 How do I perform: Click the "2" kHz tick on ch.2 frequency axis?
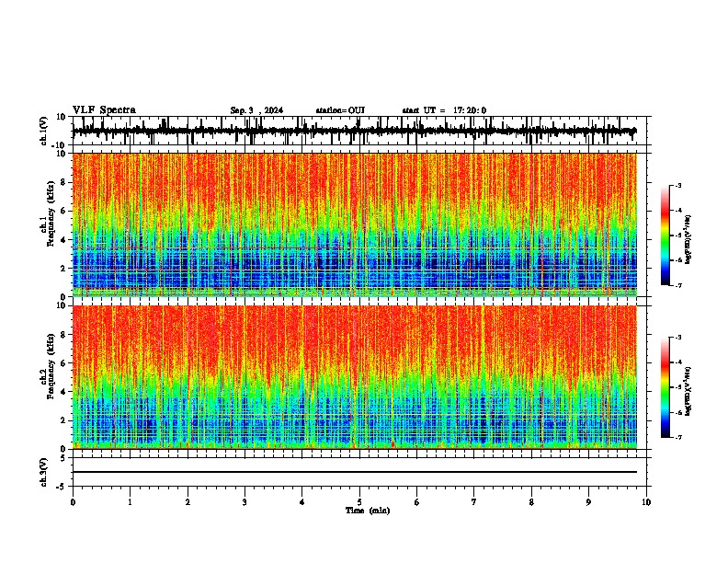click(x=64, y=420)
